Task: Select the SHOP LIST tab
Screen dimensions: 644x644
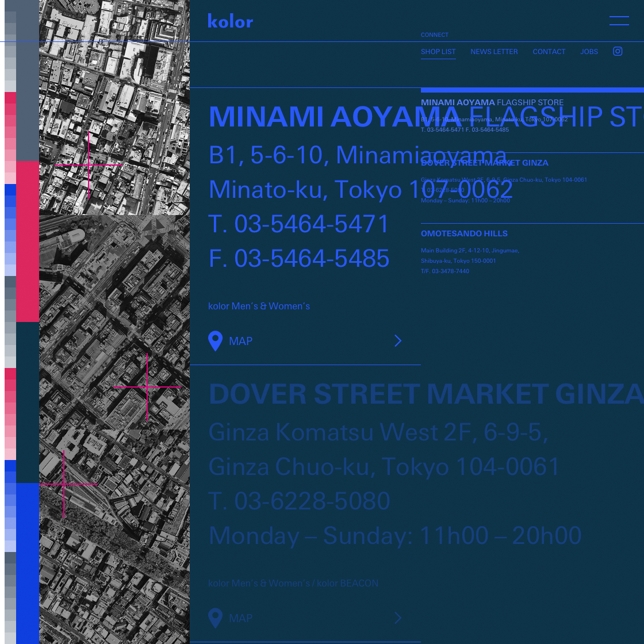Action: point(438,52)
